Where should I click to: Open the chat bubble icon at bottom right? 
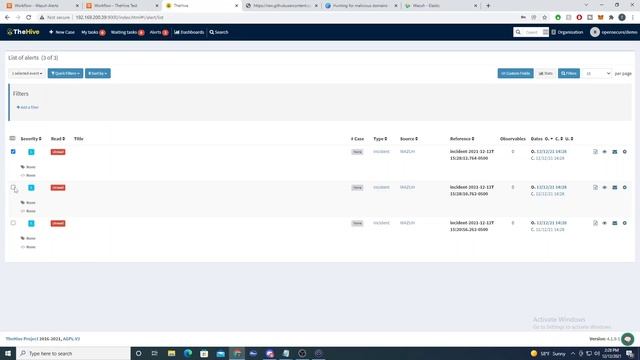tap(628, 339)
